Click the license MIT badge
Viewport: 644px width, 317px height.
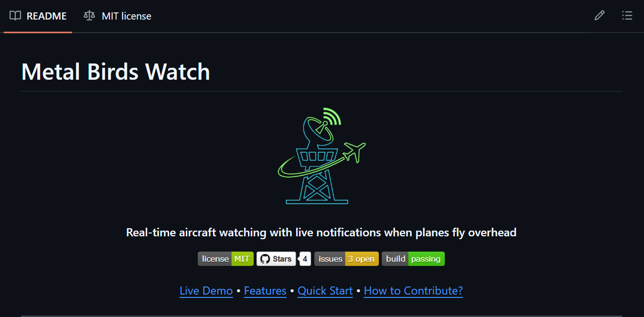[x=225, y=259]
